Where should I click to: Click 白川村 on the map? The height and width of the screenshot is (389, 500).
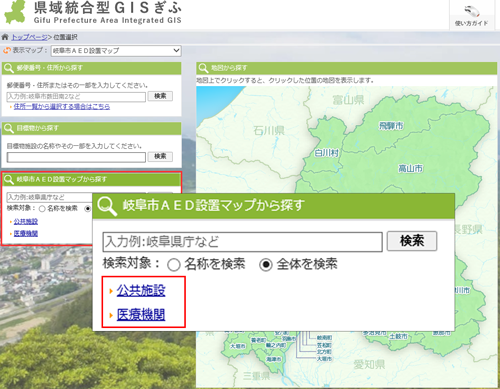coord(327,153)
